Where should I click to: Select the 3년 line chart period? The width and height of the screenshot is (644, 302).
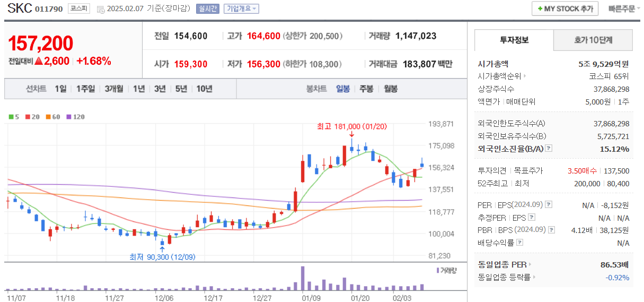[x=160, y=89]
